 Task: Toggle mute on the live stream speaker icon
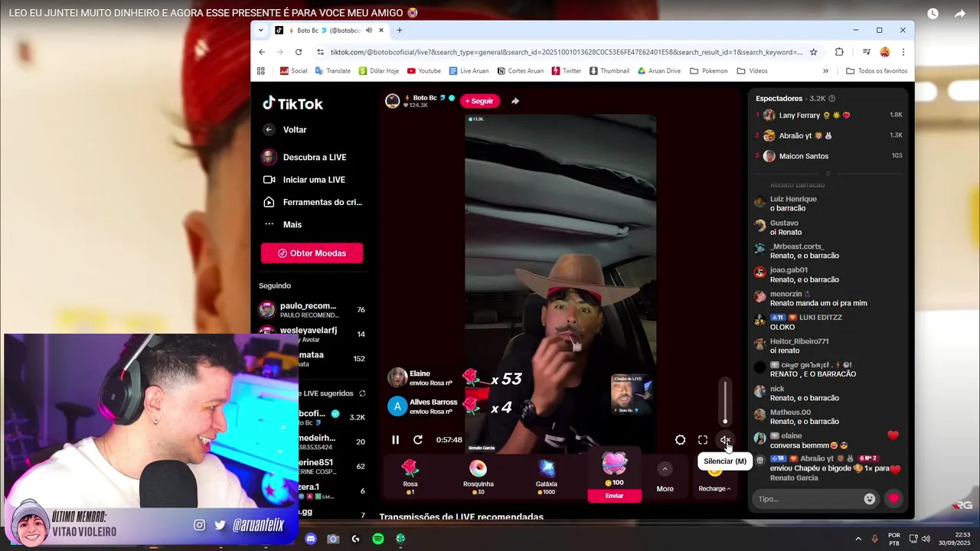click(725, 440)
